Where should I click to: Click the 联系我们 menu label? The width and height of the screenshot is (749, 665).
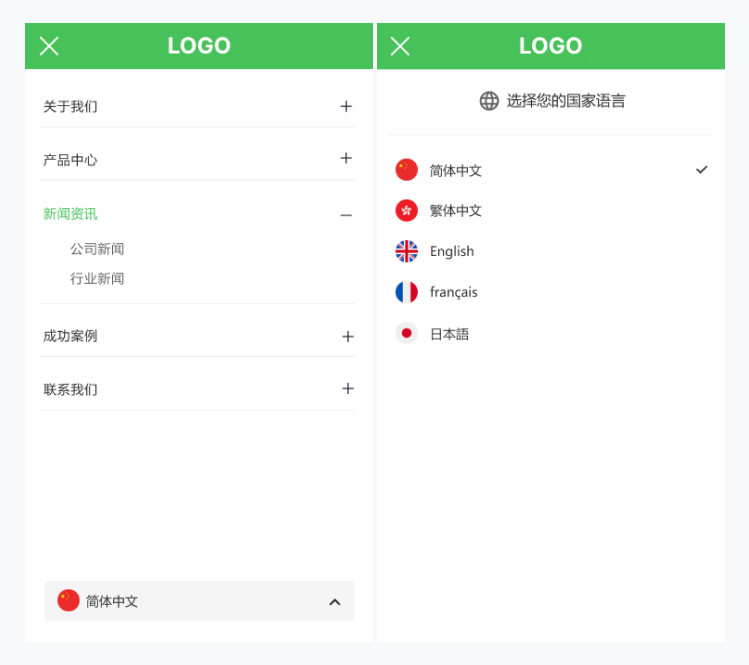click(70, 389)
